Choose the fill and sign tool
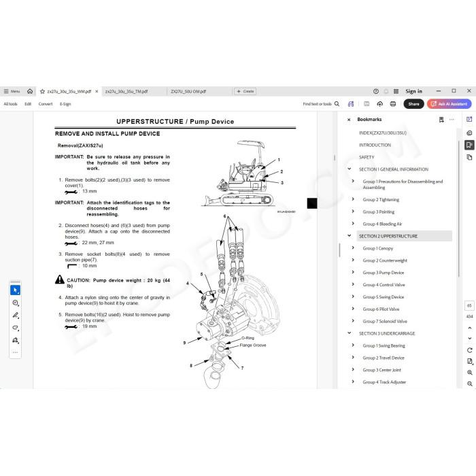Image resolution: width=476 pixels, height=476 pixels. coord(15,340)
